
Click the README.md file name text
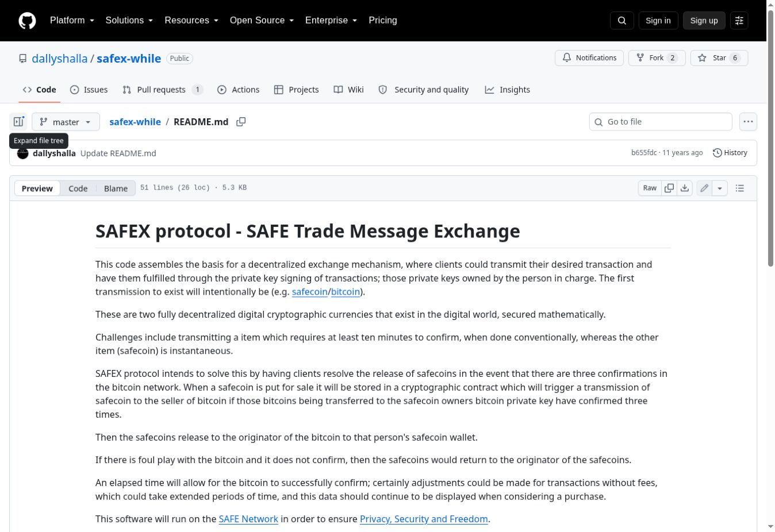click(x=201, y=122)
